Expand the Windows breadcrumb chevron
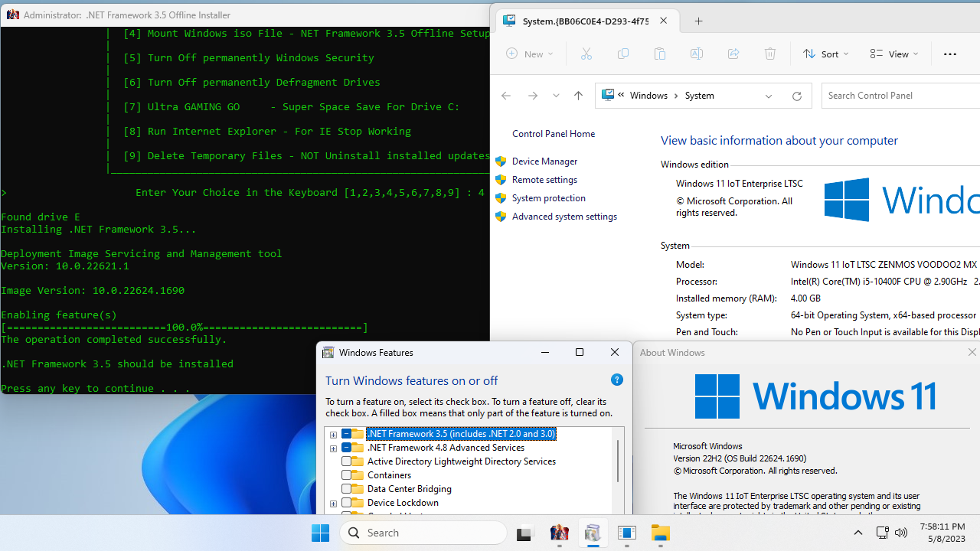The width and height of the screenshot is (980, 551). 676,96
